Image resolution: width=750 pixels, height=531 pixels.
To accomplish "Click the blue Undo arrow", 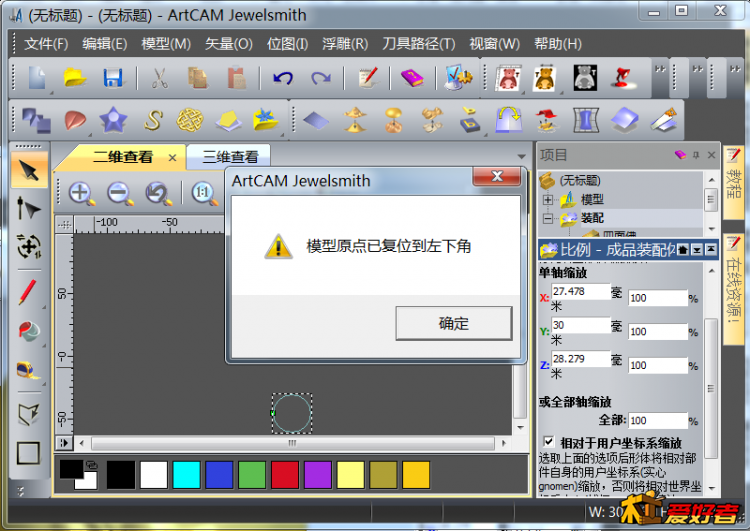I will click(x=283, y=77).
